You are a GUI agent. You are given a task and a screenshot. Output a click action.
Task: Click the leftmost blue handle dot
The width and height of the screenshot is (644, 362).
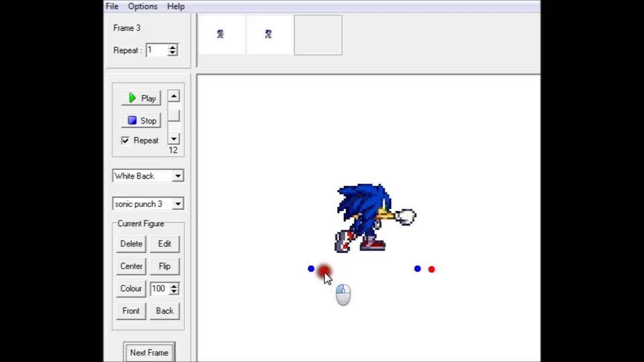tap(311, 269)
